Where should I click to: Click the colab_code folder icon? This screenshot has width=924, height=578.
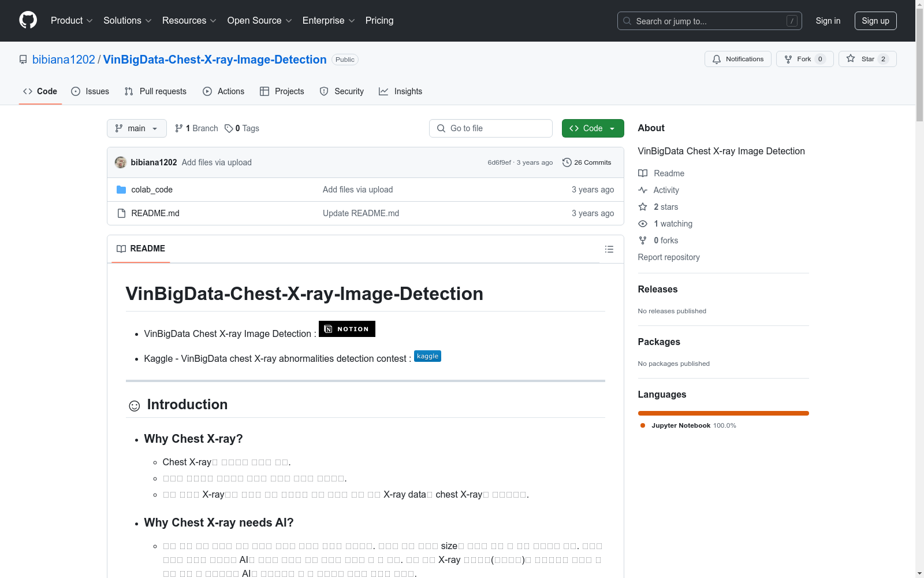[x=121, y=190]
